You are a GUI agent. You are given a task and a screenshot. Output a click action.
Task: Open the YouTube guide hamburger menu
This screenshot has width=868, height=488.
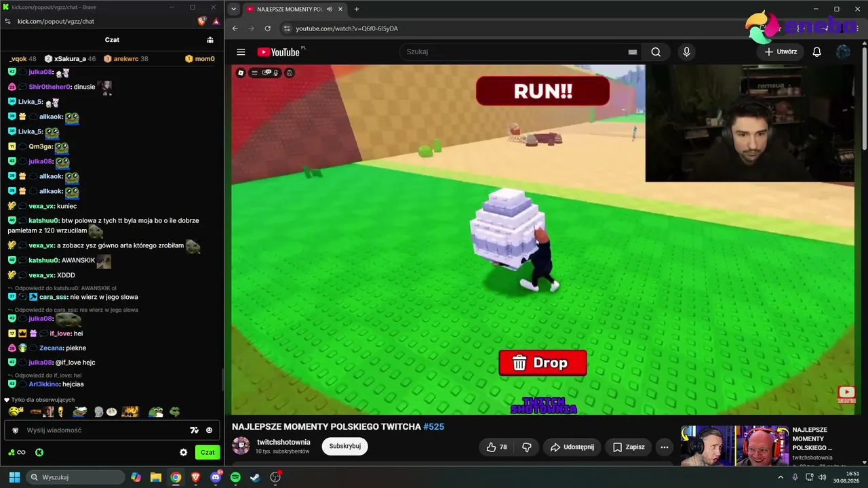[x=241, y=52]
